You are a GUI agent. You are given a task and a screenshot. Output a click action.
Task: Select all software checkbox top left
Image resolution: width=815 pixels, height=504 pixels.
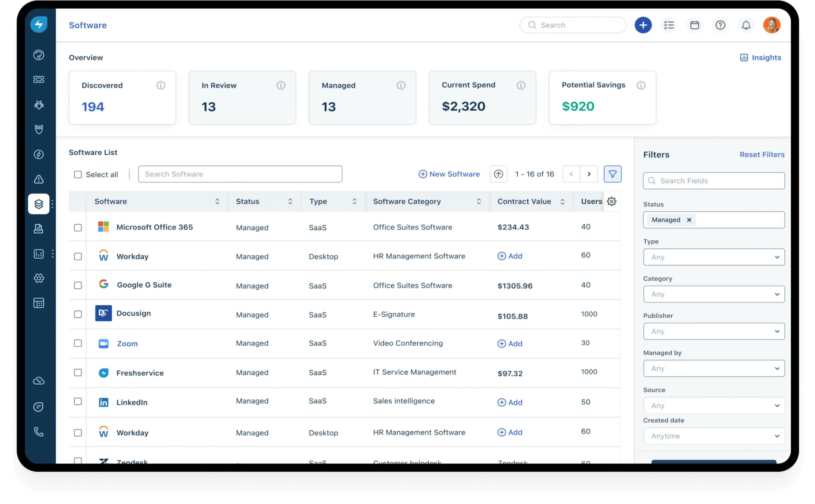(77, 174)
